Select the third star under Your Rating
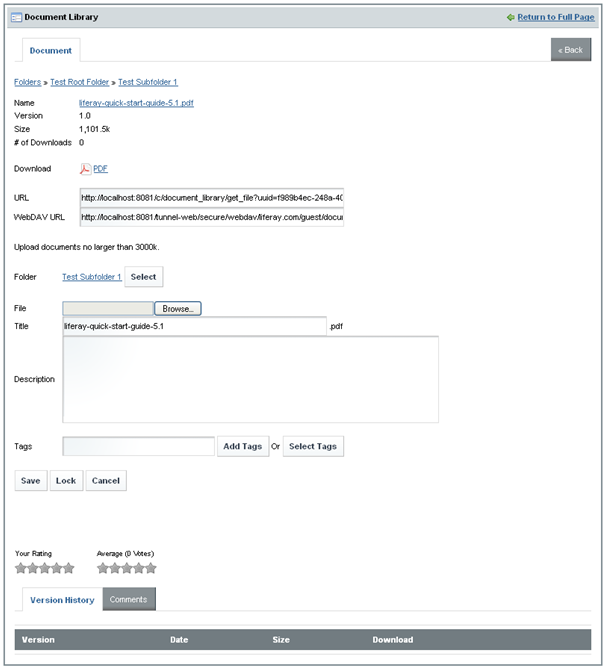The image size is (606, 670). (45, 568)
